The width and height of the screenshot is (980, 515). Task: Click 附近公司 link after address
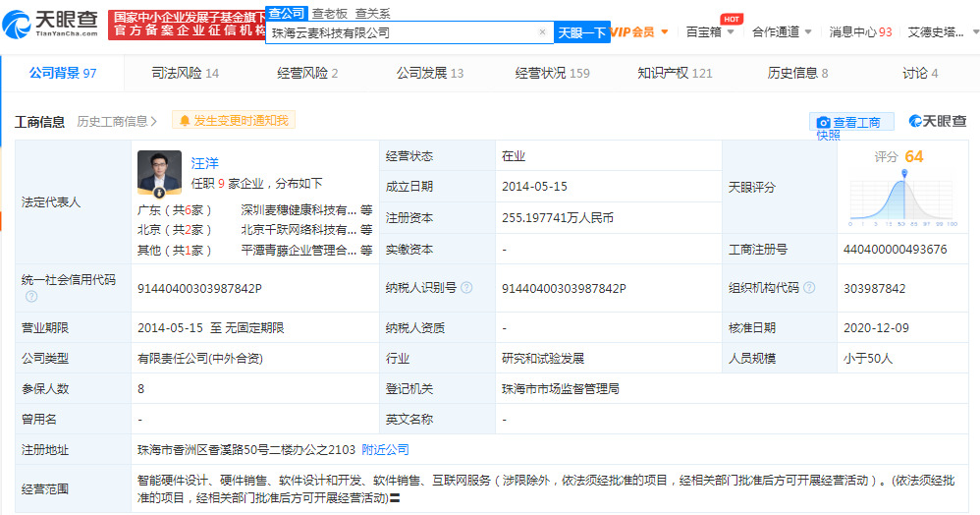[385, 450]
